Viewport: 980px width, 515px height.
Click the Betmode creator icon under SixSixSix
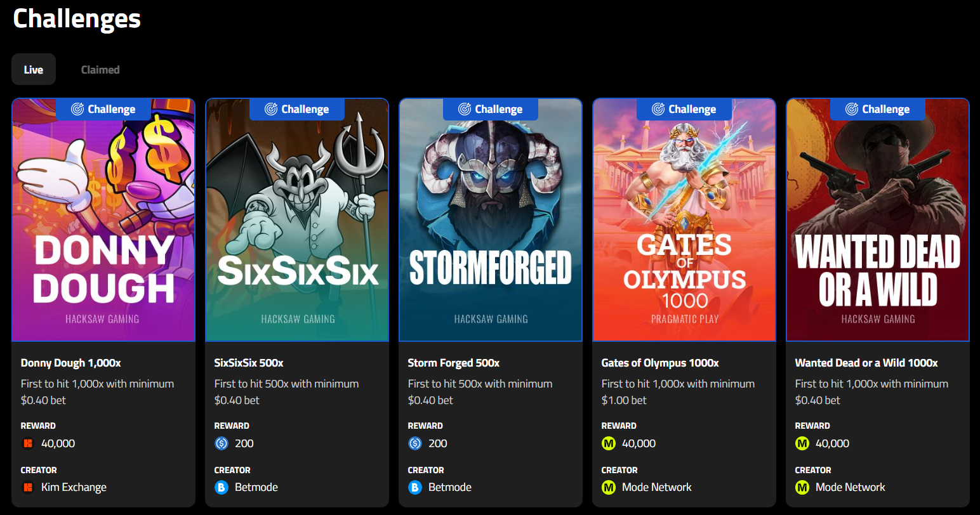click(x=222, y=487)
